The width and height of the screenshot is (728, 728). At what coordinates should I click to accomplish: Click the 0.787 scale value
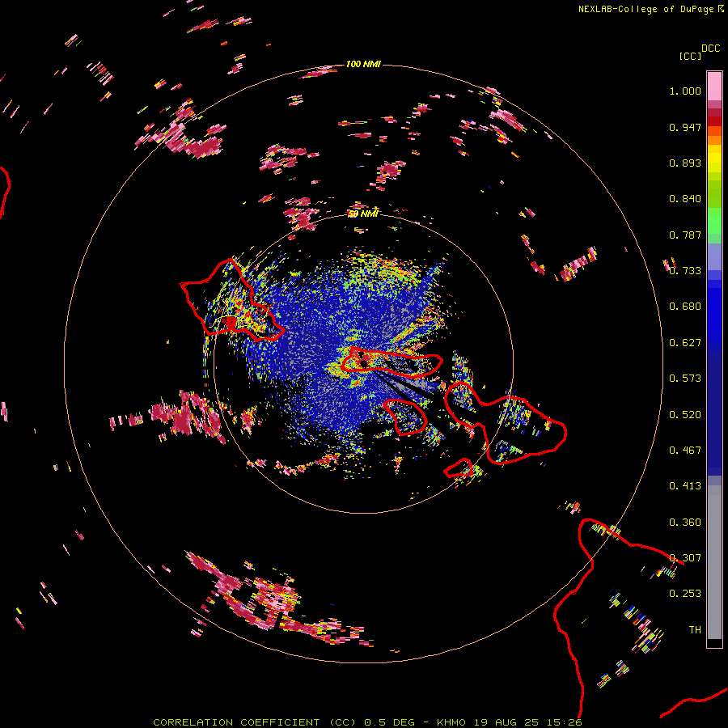click(x=685, y=235)
